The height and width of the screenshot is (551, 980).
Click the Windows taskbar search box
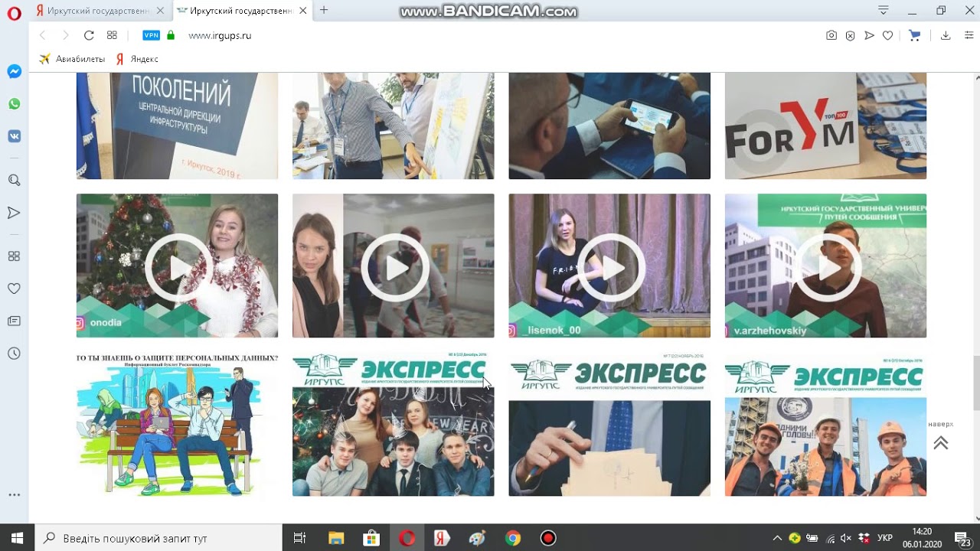click(x=158, y=538)
